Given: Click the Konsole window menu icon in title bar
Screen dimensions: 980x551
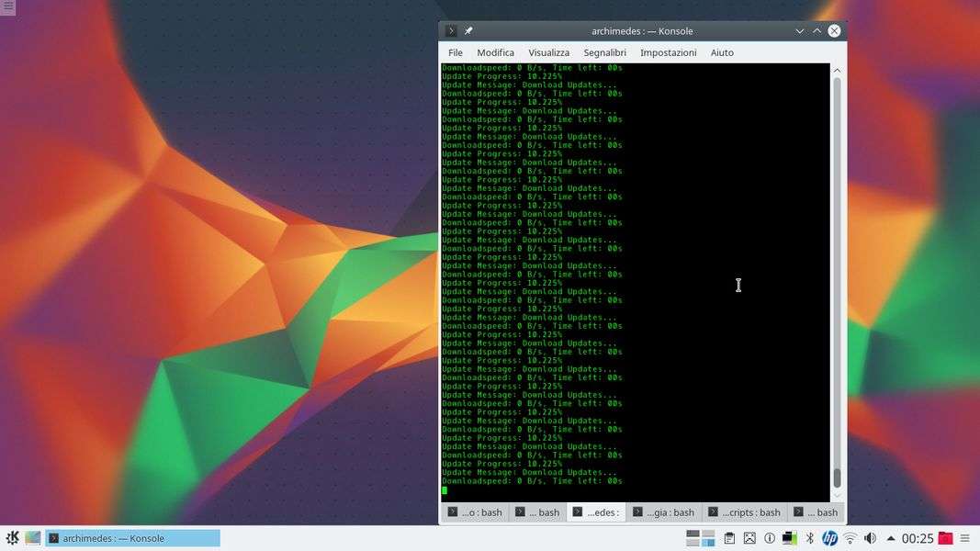Looking at the screenshot, I should tap(451, 31).
